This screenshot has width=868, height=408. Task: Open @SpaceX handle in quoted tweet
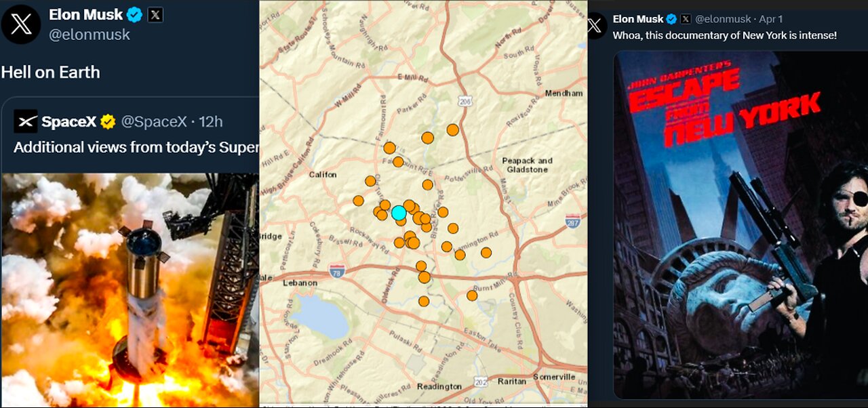click(154, 122)
